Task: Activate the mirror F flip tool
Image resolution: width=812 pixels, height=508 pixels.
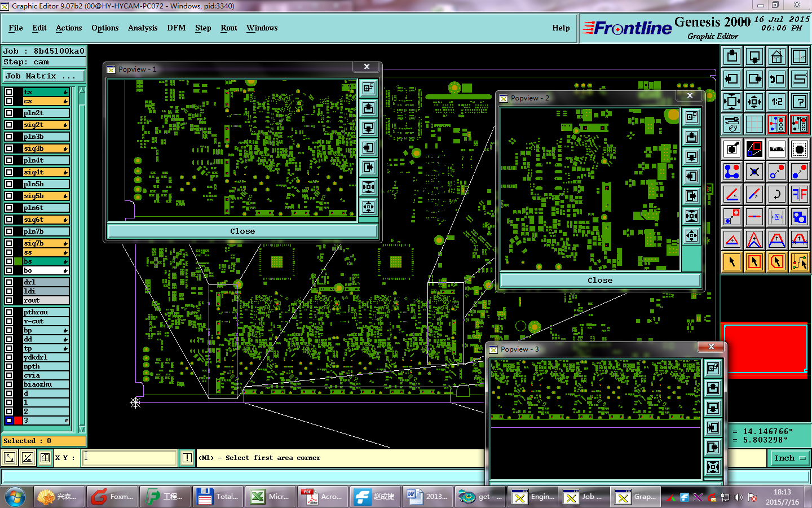Action: 799,195
